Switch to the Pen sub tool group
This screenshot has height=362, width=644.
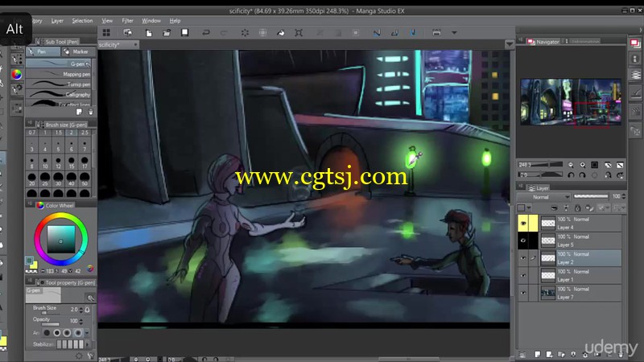pos(43,51)
